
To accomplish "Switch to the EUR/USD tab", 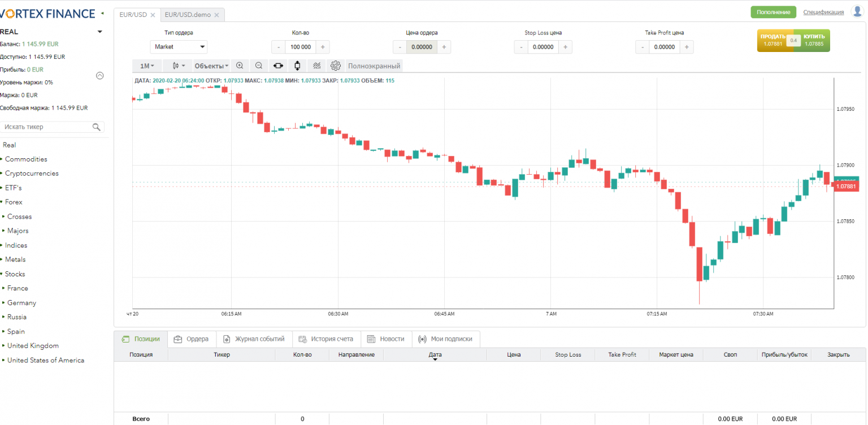I will click(133, 15).
